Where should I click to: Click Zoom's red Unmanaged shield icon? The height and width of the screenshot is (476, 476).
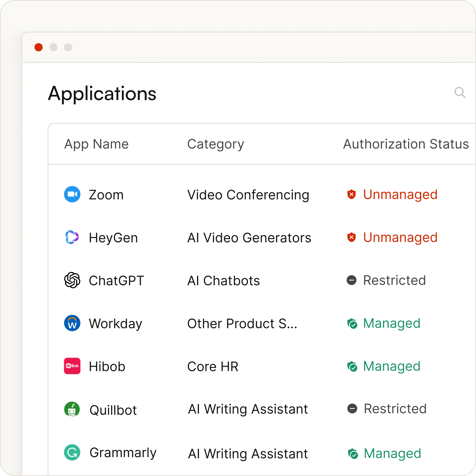click(x=351, y=194)
